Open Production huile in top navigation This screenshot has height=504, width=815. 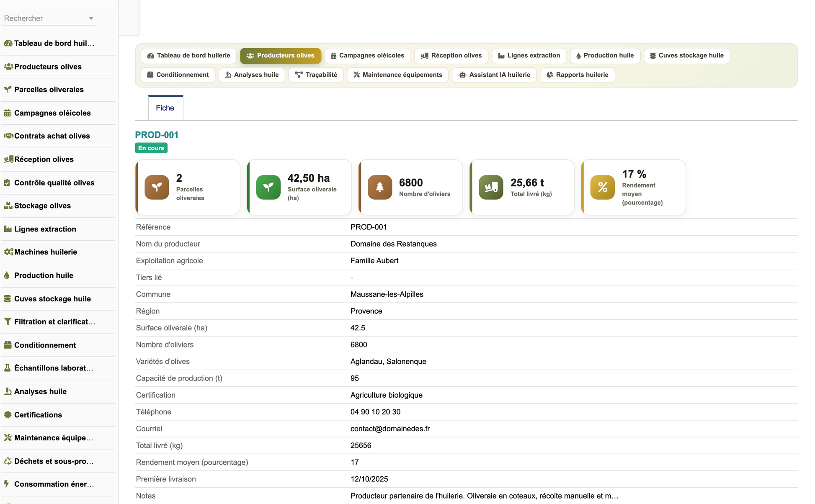pos(605,56)
